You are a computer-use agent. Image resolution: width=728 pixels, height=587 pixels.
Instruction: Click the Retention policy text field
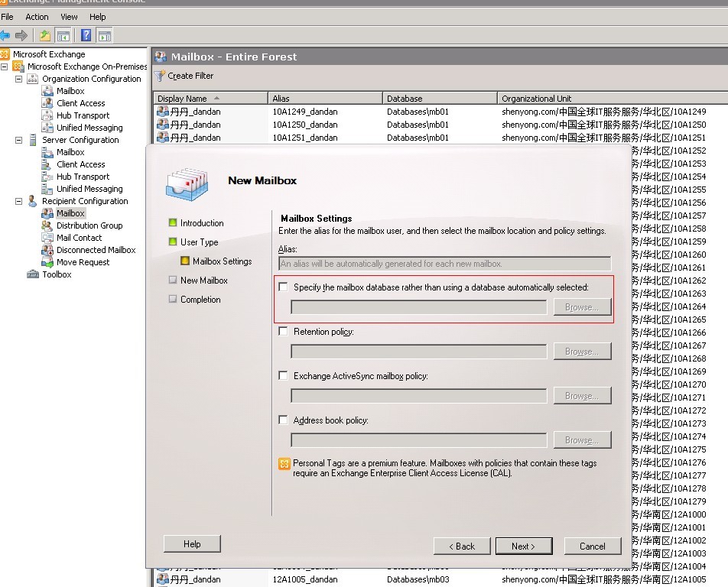pos(419,352)
